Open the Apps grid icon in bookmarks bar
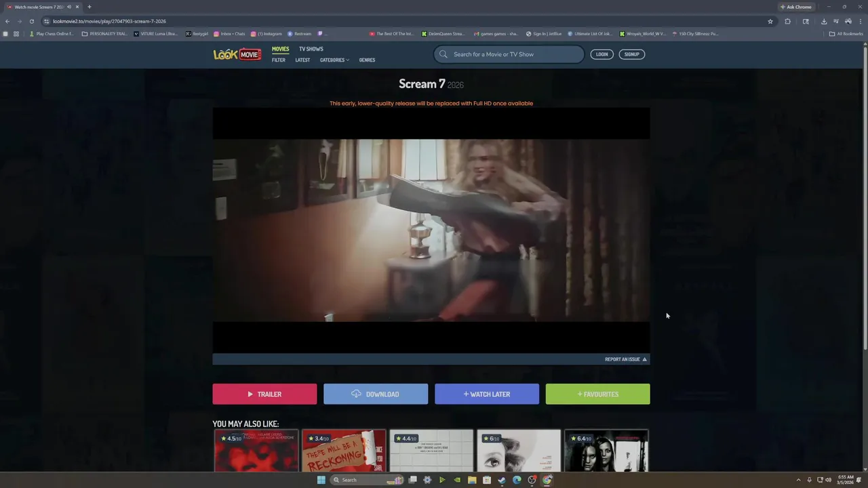Image resolution: width=868 pixels, height=488 pixels. (16, 34)
